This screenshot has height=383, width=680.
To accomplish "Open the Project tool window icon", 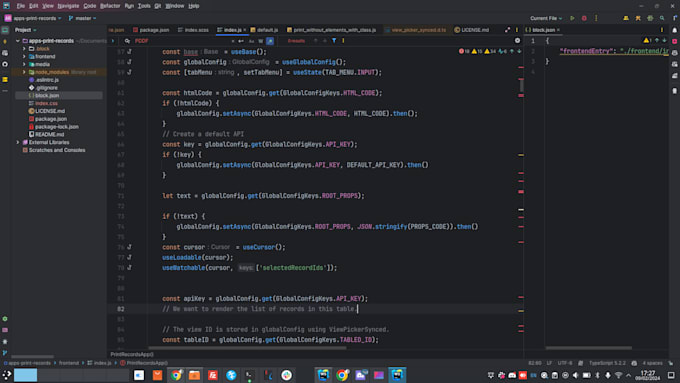I will (x=5, y=30).
